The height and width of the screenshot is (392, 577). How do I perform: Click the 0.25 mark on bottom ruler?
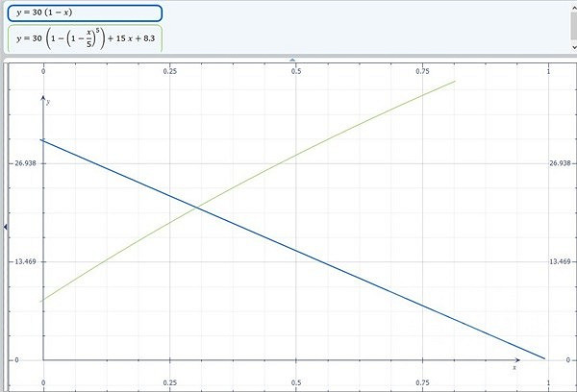pyautogui.click(x=170, y=381)
